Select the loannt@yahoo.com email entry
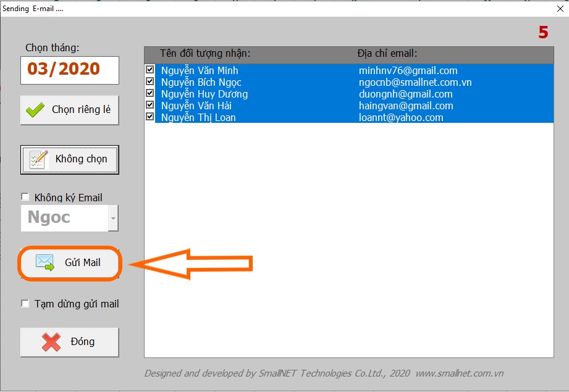 (401, 117)
